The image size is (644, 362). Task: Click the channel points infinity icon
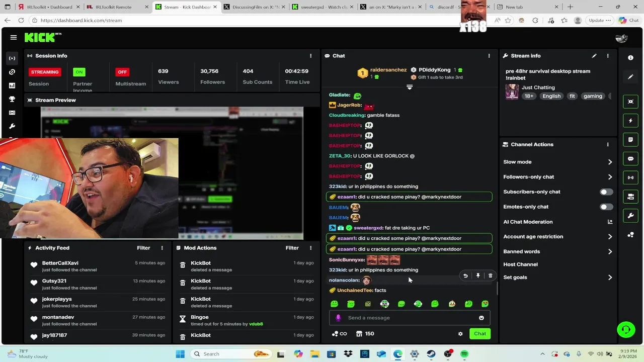point(339,334)
